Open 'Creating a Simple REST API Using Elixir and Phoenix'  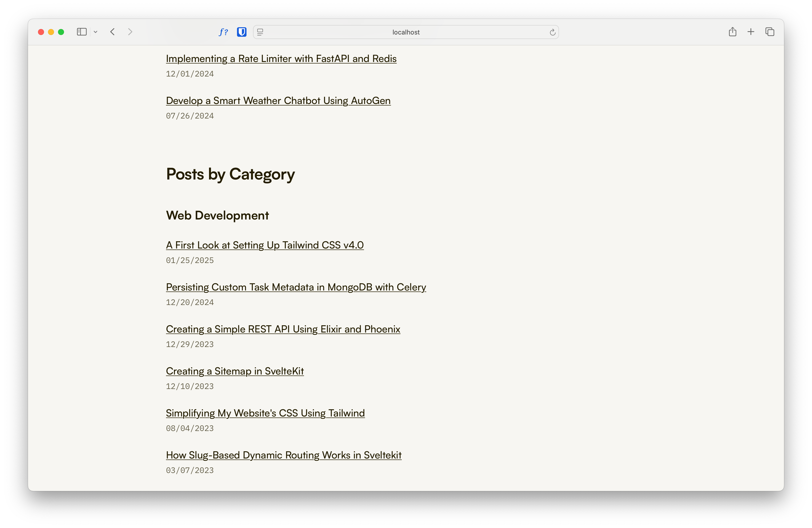283,329
